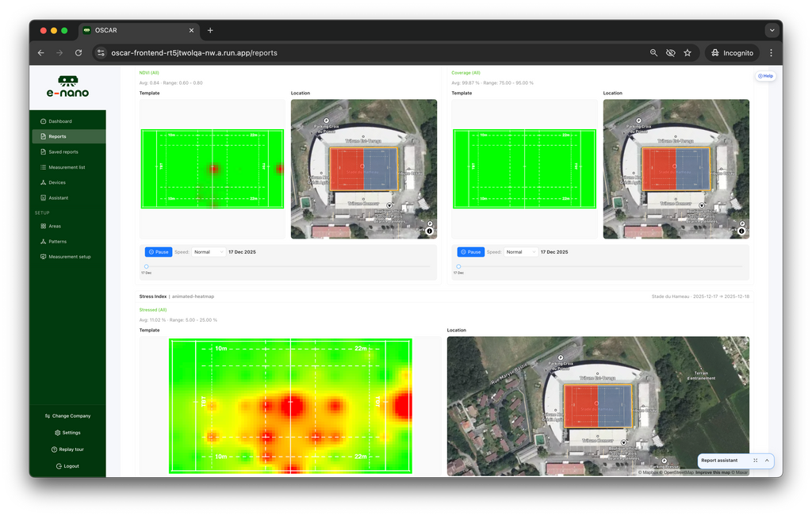Image resolution: width=812 pixels, height=516 pixels.
Task: Open a new browser tab
Action: (x=210, y=30)
